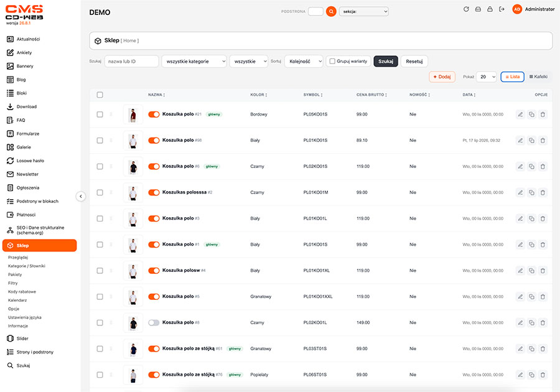Viewport: 560px width, 392px height.
Task: Open Kody rabatowe in the Sklep submenu
Action: (x=22, y=292)
